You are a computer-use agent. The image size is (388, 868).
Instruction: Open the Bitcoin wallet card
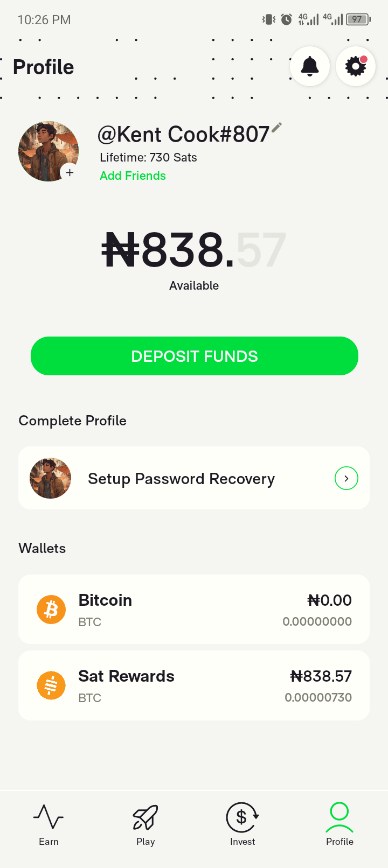(194, 610)
